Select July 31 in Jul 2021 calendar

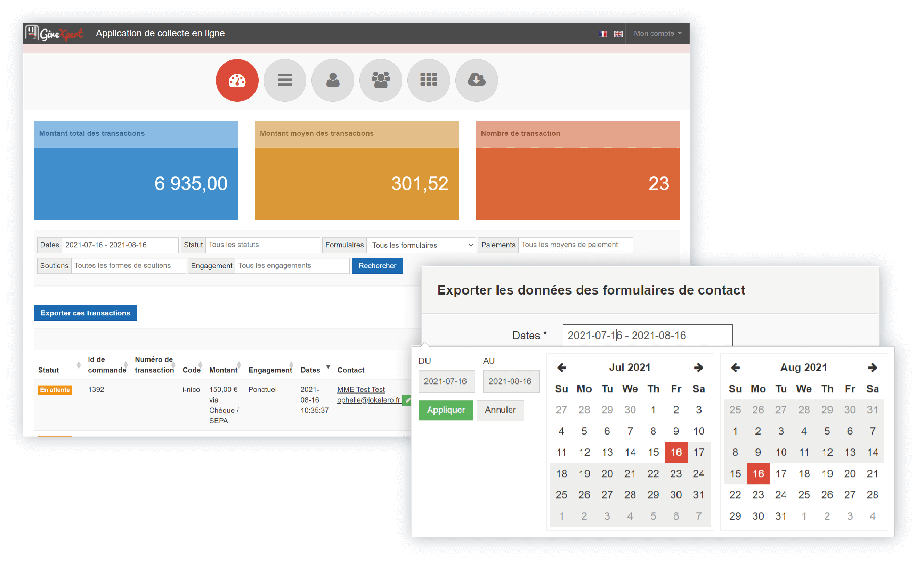tap(699, 495)
